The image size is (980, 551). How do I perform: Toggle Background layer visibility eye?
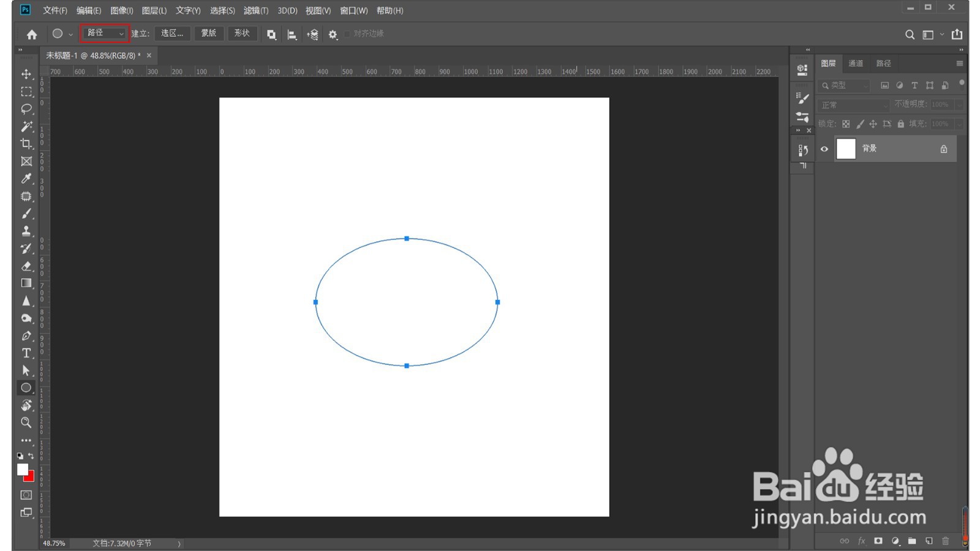(x=824, y=149)
